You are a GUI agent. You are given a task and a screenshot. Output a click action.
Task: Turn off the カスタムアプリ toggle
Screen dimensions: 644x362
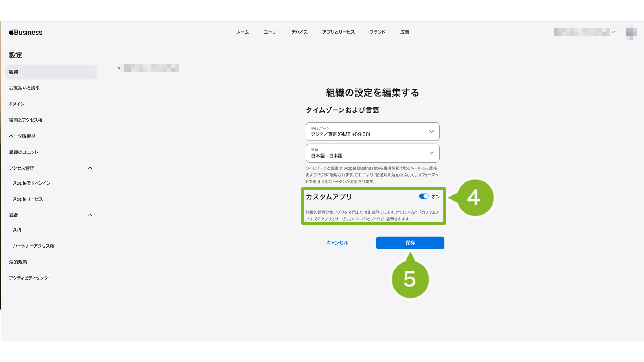tap(423, 197)
